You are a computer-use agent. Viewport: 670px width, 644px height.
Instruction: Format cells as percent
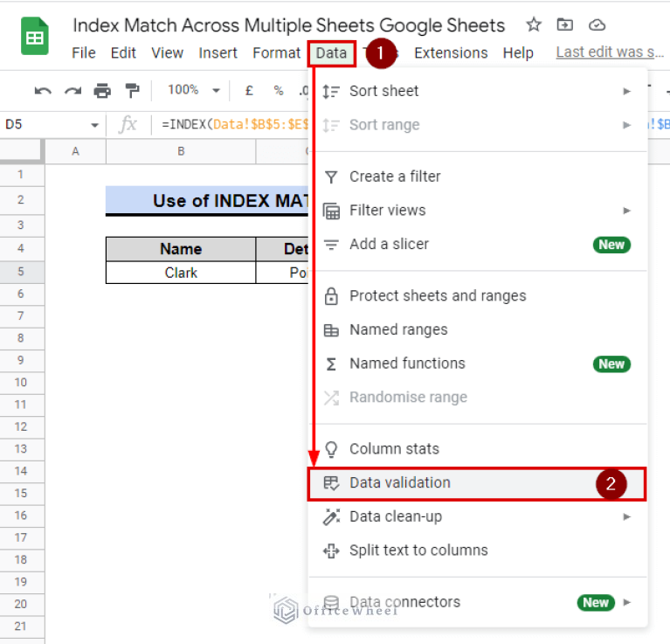point(278,90)
